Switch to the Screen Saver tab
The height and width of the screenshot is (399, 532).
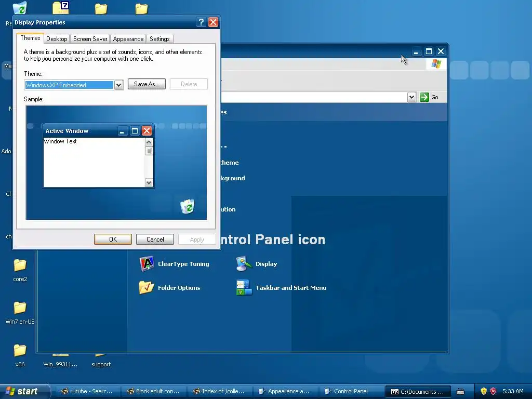click(90, 38)
